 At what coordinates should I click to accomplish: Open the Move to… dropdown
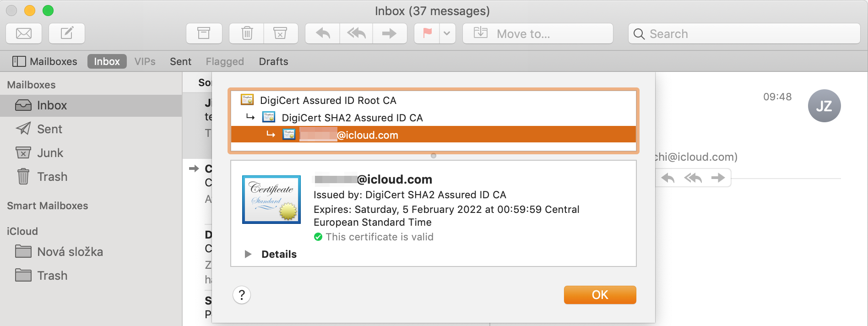pos(537,33)
